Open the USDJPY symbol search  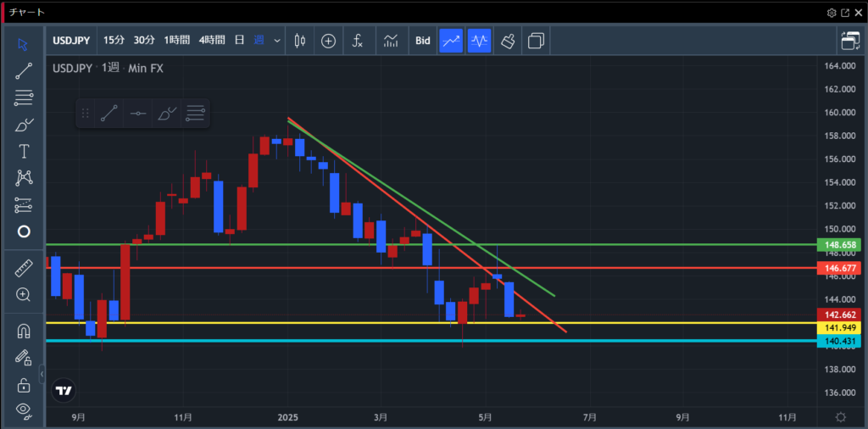(71, 41)
